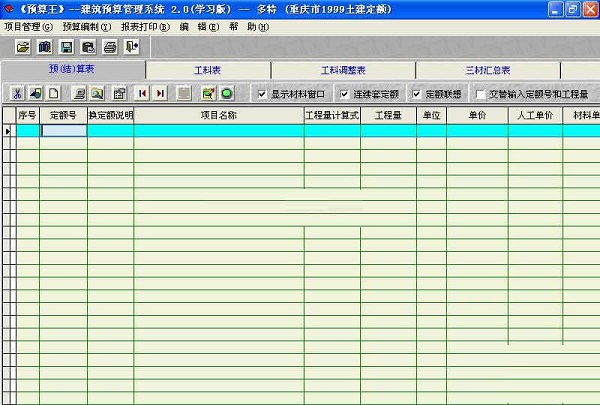Click the 单位 column header

point(432,115)
